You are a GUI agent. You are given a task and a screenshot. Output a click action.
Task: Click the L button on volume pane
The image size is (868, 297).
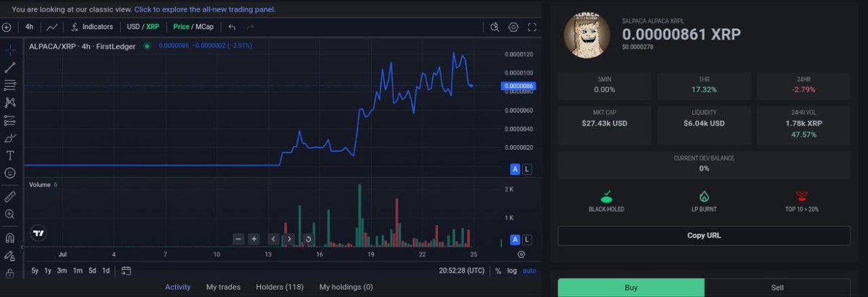(x=527, y=239)
